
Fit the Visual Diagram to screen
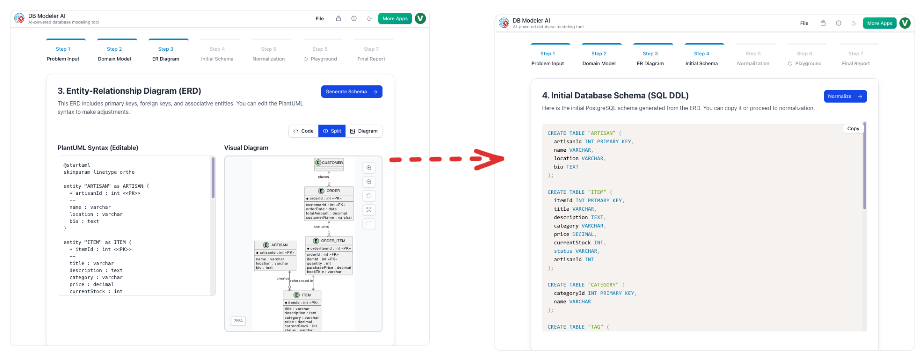point(369,210)
